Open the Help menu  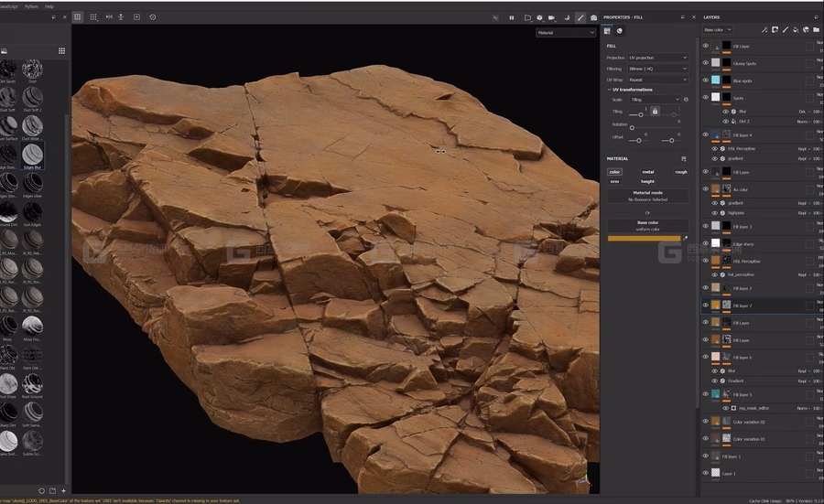49,6
